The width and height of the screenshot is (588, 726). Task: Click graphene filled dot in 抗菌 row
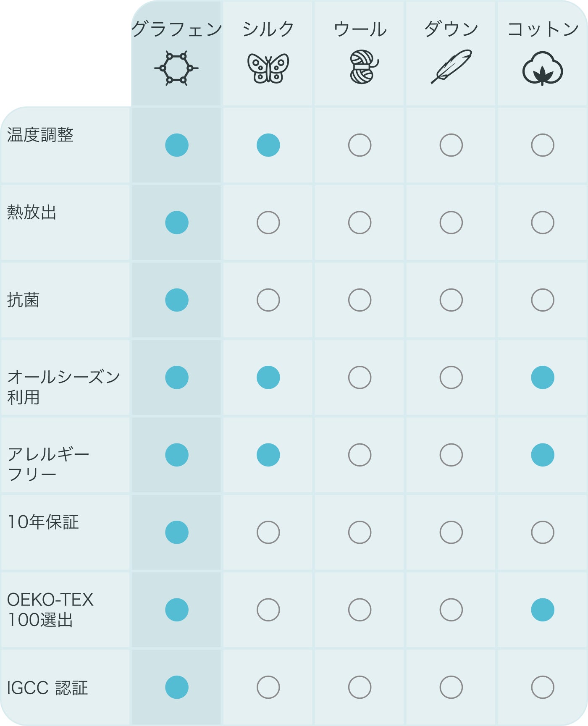(x=177, y=300)
